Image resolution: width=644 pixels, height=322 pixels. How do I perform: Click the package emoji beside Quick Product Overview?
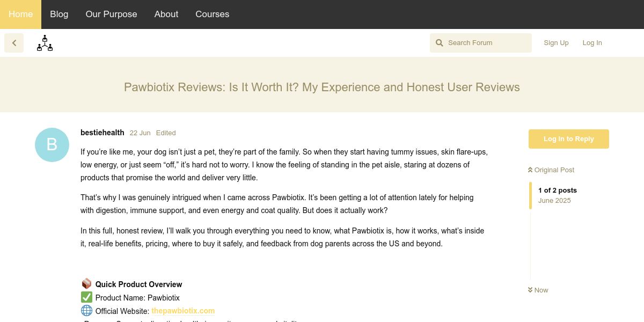(x=86, y=284)
